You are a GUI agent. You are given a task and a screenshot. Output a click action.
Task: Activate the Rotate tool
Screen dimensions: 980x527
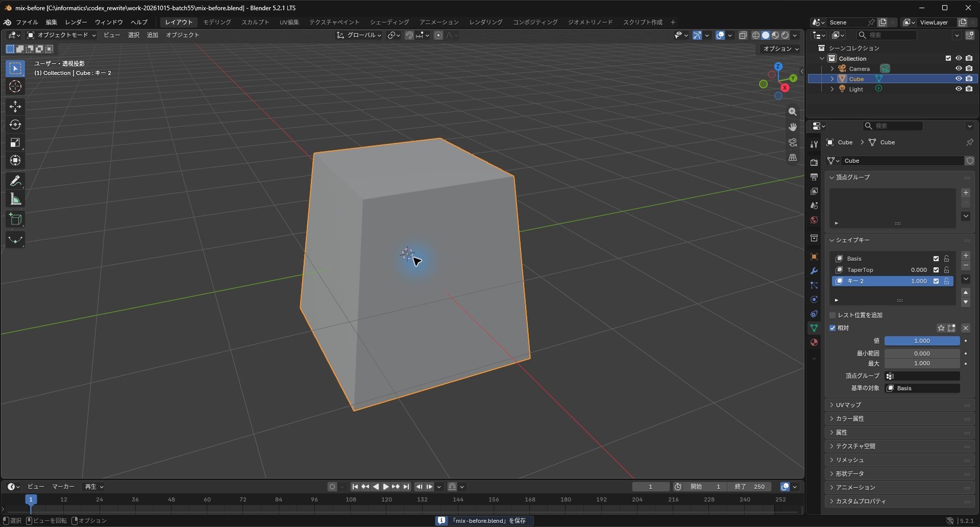pyautogui.click(x=15, y=124)
